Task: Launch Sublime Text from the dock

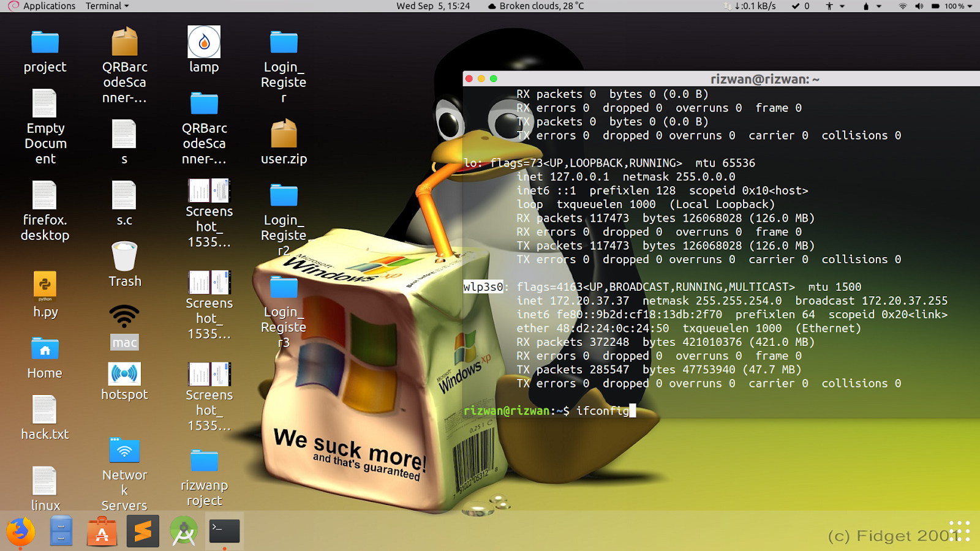Action: tap(142, 531)
